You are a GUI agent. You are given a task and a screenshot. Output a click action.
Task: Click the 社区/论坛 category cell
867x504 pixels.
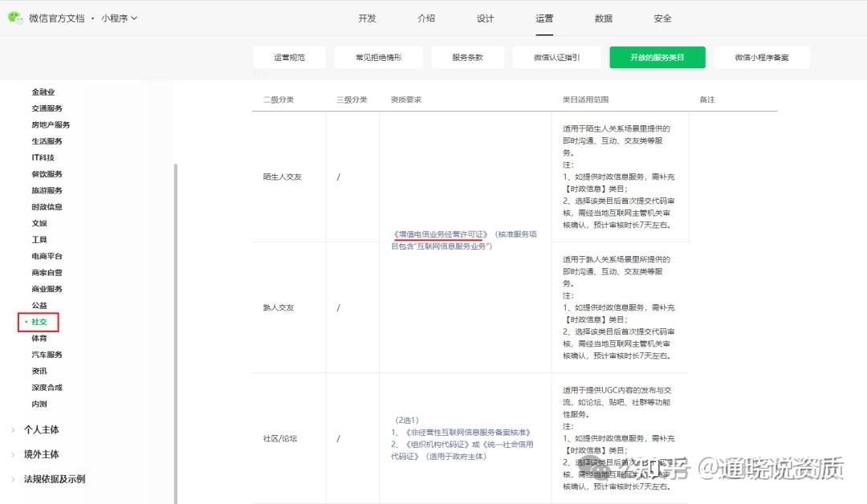pyautogui.click(x=280, y=439)
